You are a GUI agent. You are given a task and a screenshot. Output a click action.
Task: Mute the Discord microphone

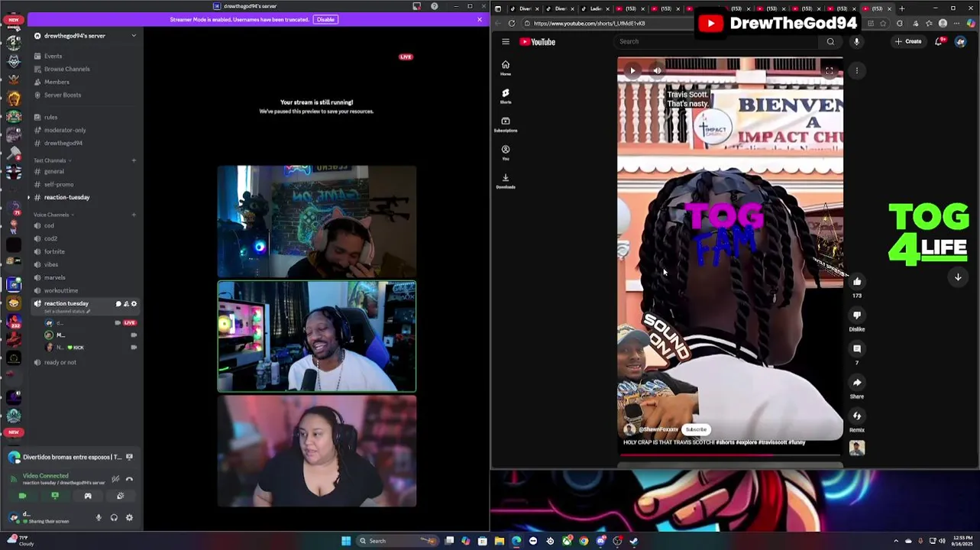tap(99, 518)
